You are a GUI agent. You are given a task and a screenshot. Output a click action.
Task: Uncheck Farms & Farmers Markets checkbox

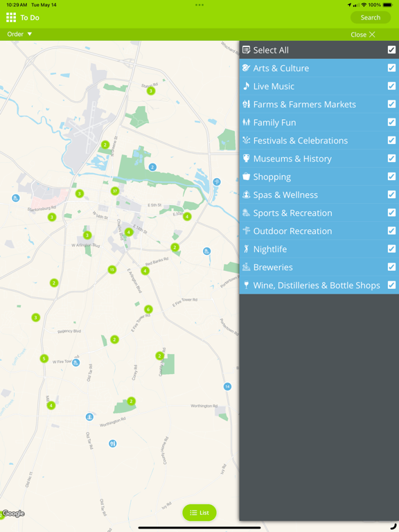click(x=391, y=104)
